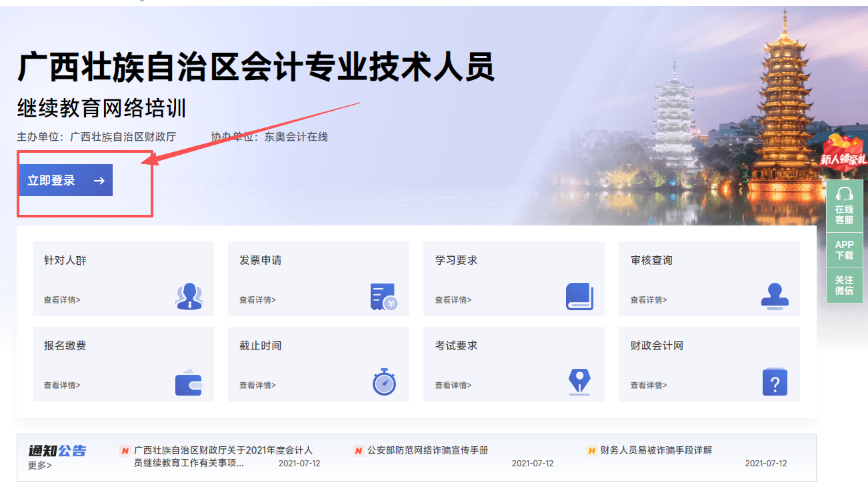Click the 立即登录 login button
This screenshot has width=868, height=491.
tap(65, 179)
